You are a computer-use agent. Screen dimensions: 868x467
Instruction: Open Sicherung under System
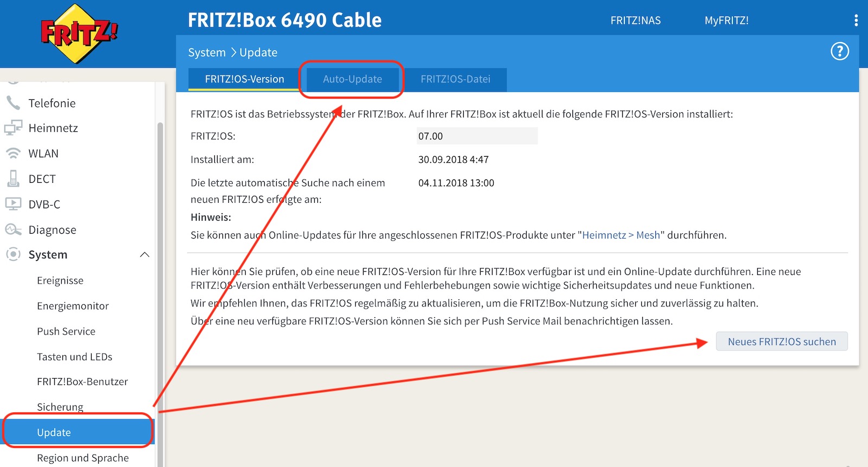tap(60, 407)
